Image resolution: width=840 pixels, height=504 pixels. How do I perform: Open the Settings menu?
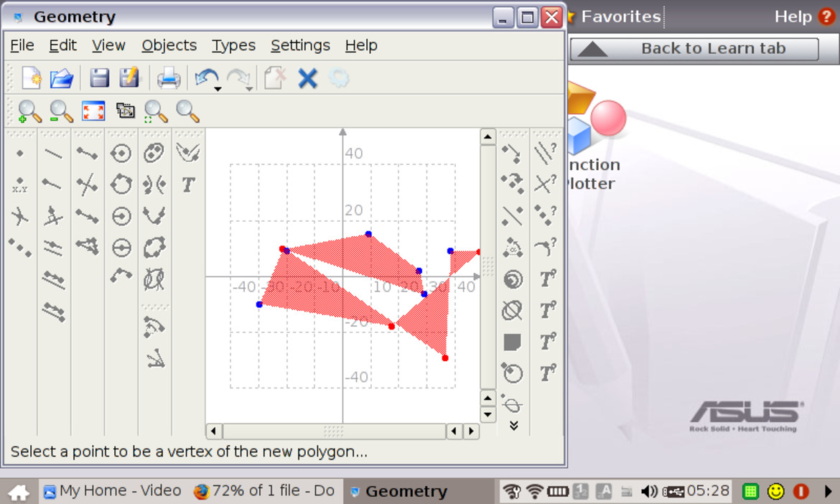pyautogui.click(x=300, y=45)
